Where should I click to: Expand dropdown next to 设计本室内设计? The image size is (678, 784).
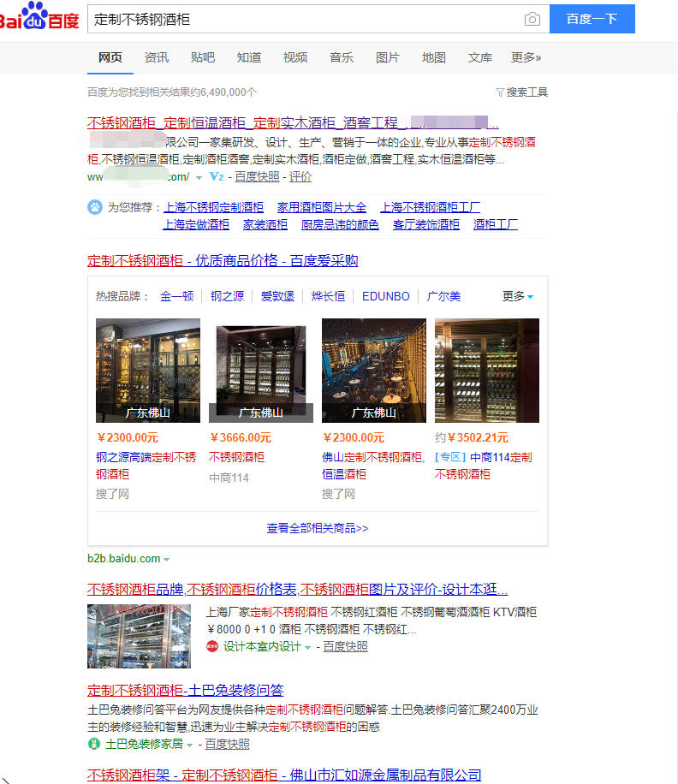click(x=307, y=648)
